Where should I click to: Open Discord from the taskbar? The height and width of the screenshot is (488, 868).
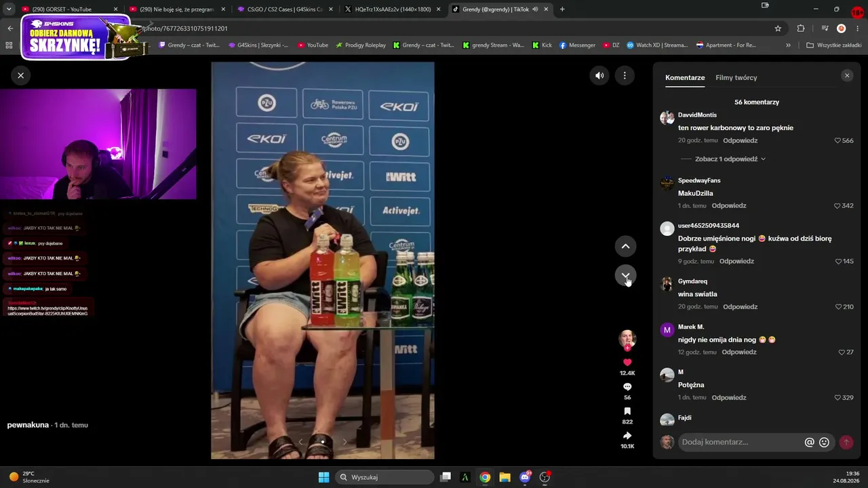[x=525, y=477]
